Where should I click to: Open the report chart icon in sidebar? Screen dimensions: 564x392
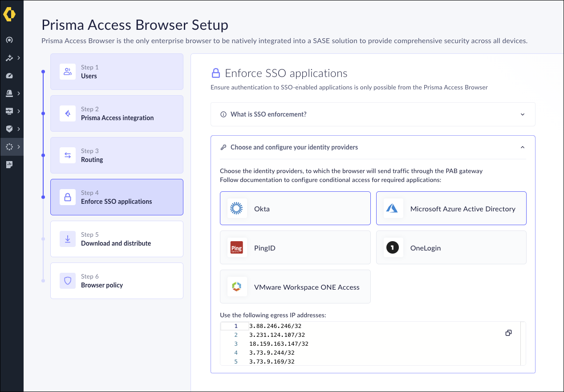[9, 165]
